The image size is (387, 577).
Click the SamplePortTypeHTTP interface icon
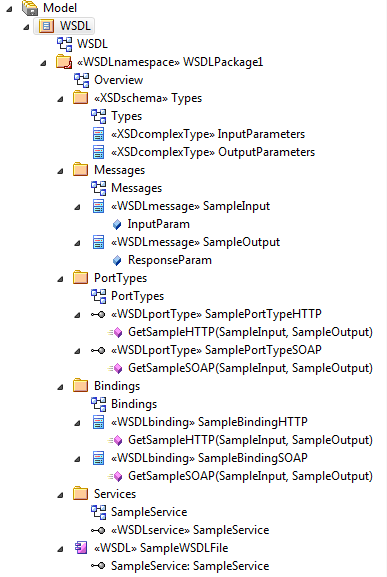coord(98,315)
